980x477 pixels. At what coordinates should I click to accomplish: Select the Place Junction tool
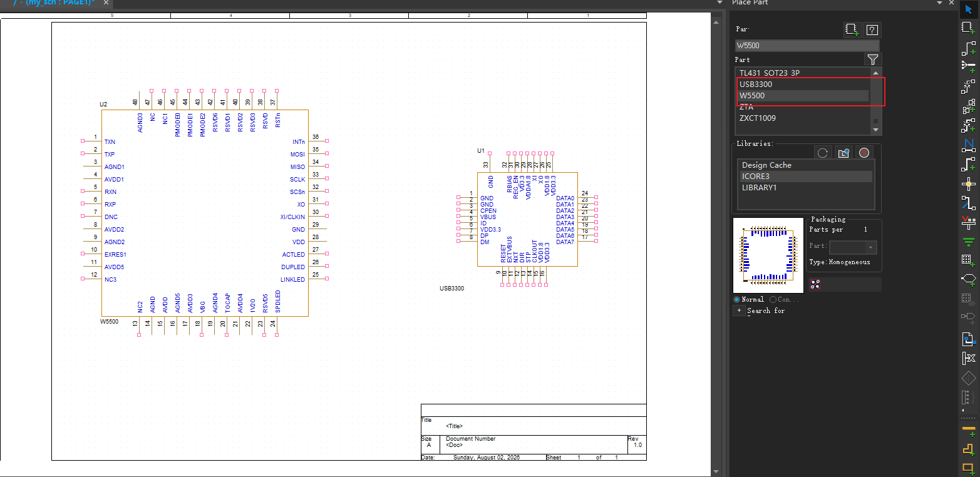pos(969,183)
